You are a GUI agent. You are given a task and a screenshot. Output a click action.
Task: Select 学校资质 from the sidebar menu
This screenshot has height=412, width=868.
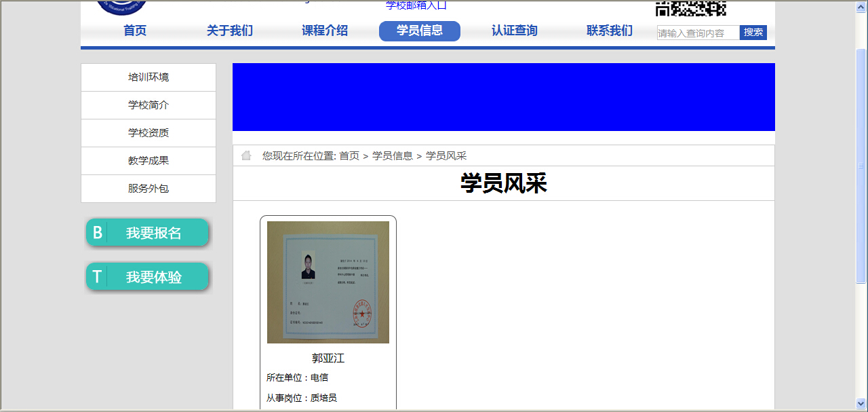149,133
